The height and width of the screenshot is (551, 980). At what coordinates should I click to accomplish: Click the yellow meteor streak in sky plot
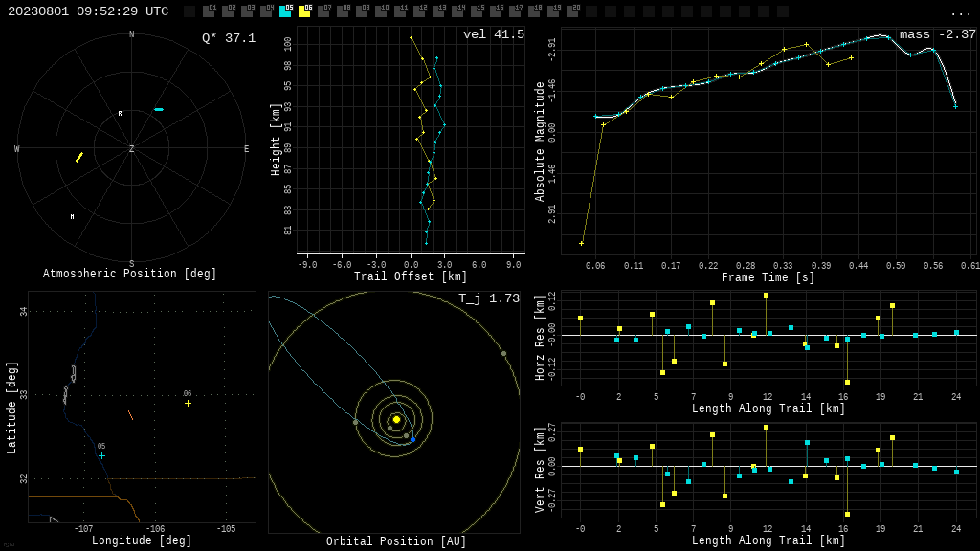(79, 157)
